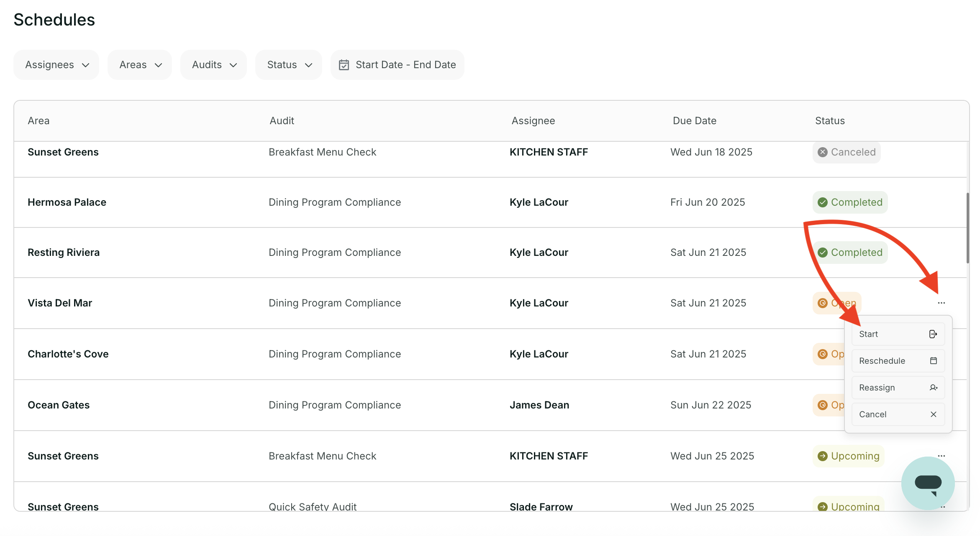Screen dimensions: 980x536
Task: Click the calendar icon in date filter
Action: click(344, 65)
